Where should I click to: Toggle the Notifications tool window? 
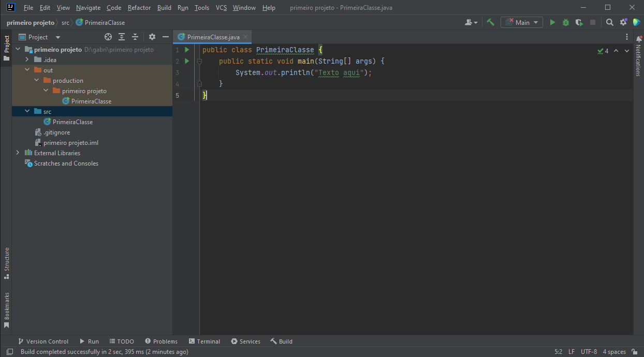(x=638, y=56)
